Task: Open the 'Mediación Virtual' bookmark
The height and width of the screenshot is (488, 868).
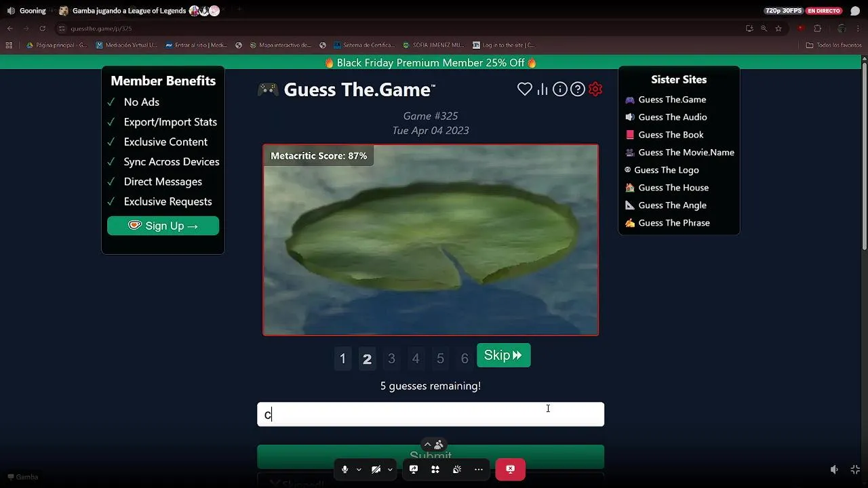Action: (x=127, y=45)
